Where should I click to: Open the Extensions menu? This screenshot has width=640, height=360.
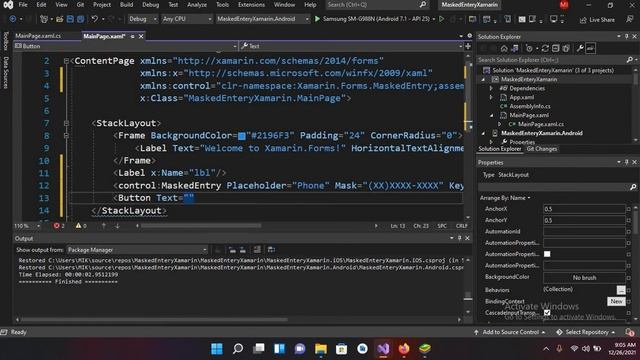251,5
